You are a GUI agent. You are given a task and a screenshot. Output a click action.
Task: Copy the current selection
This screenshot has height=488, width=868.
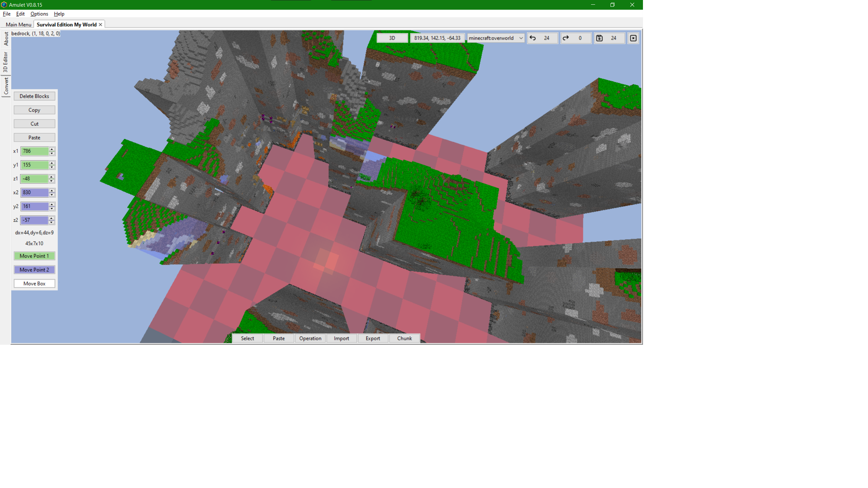[34, 110]
